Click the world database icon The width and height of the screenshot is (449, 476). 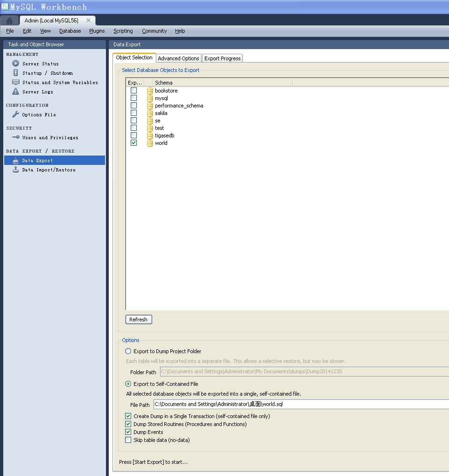pyautogui.click(x=149, y=143)
